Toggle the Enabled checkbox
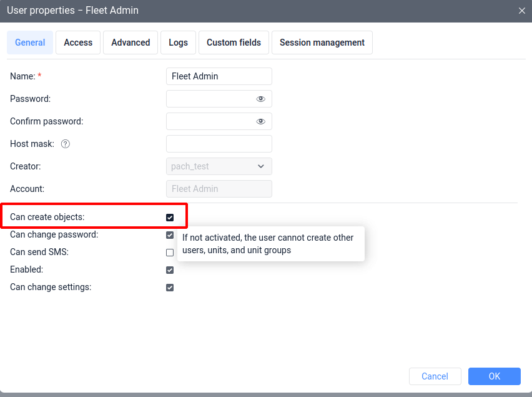This screenshot has height=397, width=532. coord(170,270)
